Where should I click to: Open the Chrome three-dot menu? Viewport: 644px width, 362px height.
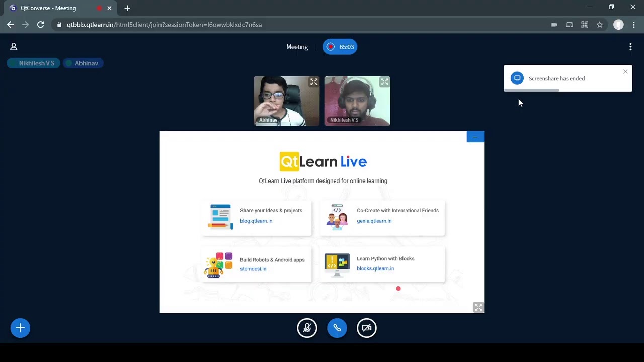point(634,25)
